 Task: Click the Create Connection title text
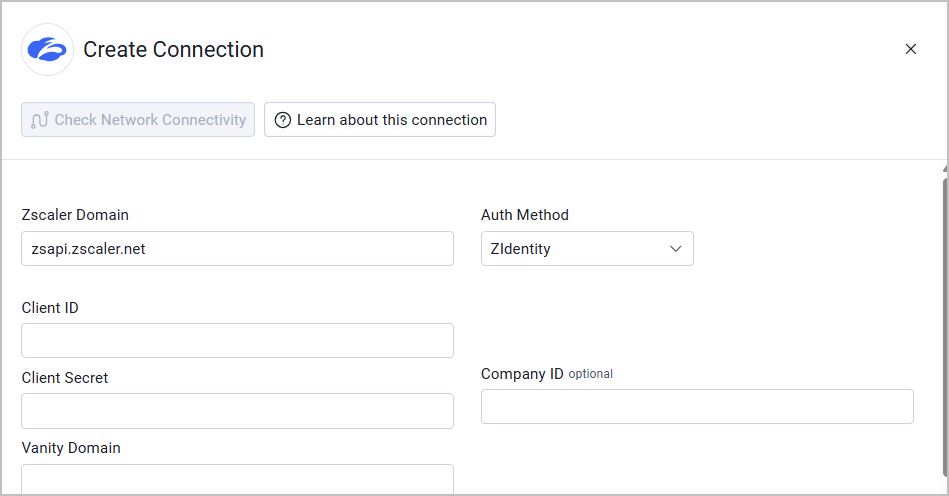click(x=173, y=50)
